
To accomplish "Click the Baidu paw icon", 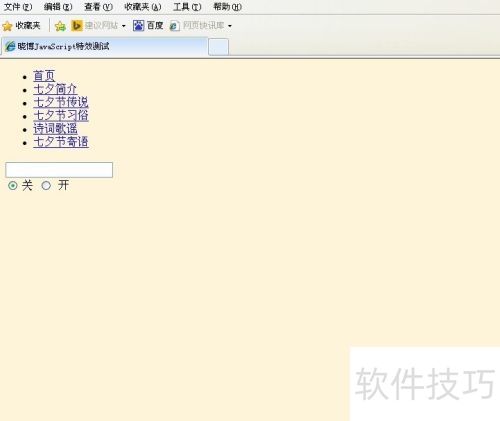I will point(138,25).
